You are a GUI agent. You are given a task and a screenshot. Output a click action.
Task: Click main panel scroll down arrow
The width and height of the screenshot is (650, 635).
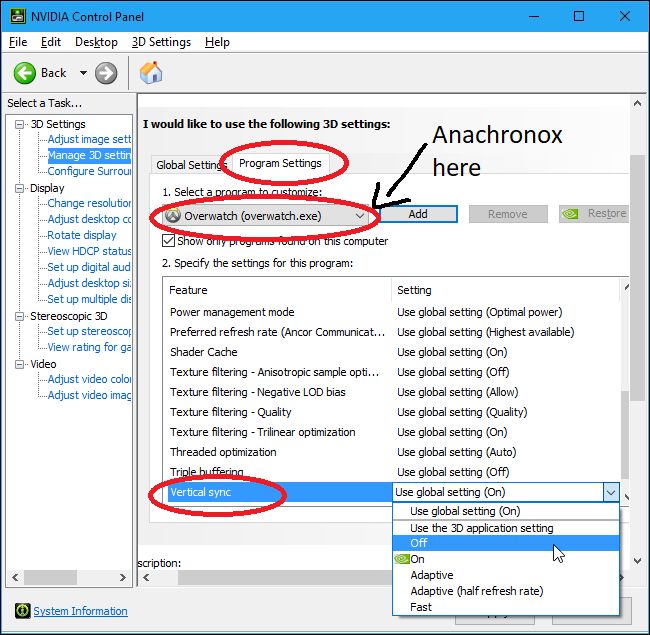tap(638, 561)
